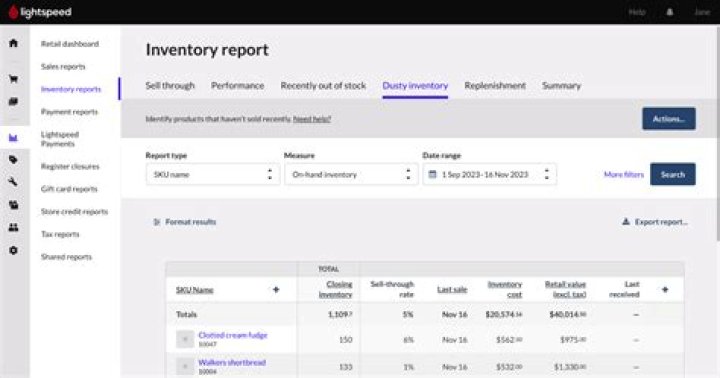Switch to the Sell through tab
This screenshot has width=720, height=378.
[170, 86]
